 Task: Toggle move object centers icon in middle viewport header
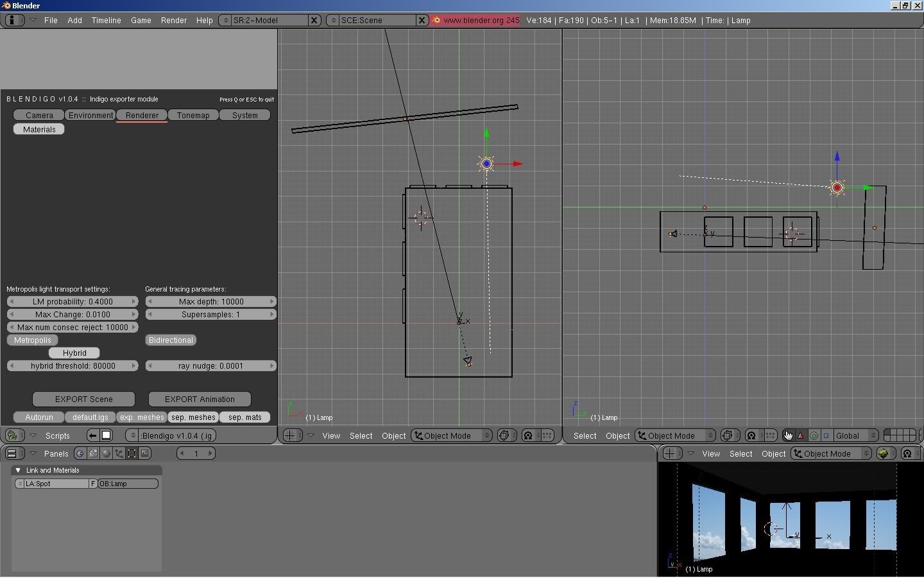pyautogui.click(x=547, y=435)
